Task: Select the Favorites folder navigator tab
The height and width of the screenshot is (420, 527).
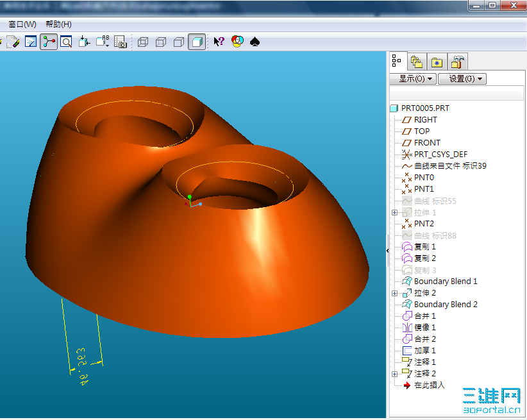Action: [437, 62]
